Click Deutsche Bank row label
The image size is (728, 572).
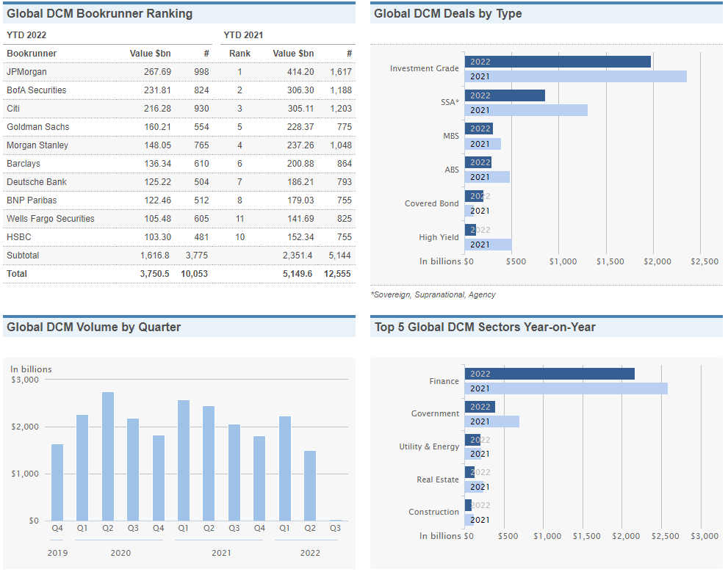pos(37,182)
